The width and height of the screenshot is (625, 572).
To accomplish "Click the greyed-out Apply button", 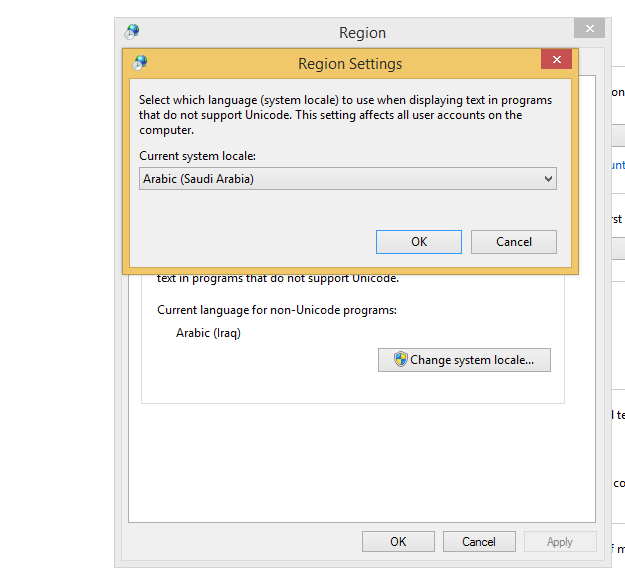I will click(559, 542).
